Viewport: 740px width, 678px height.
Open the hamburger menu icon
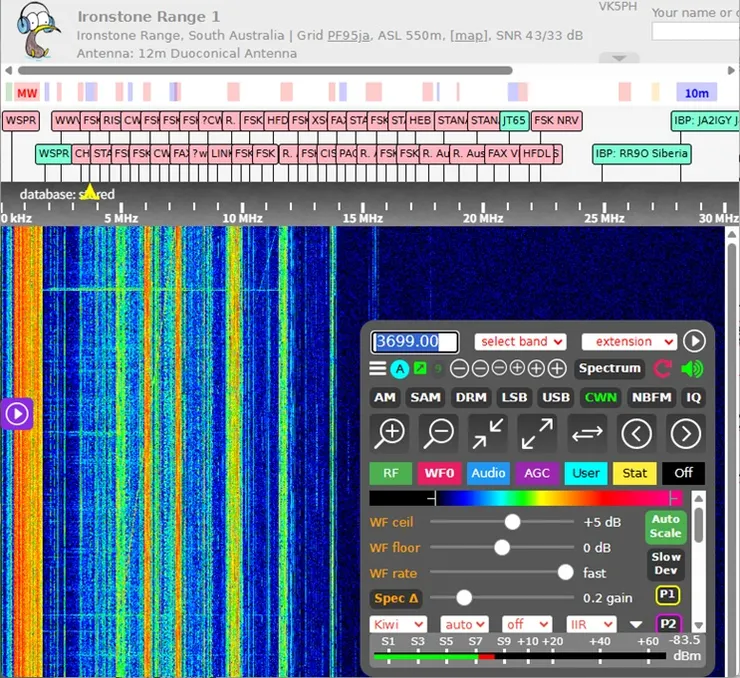coord(378,369)
